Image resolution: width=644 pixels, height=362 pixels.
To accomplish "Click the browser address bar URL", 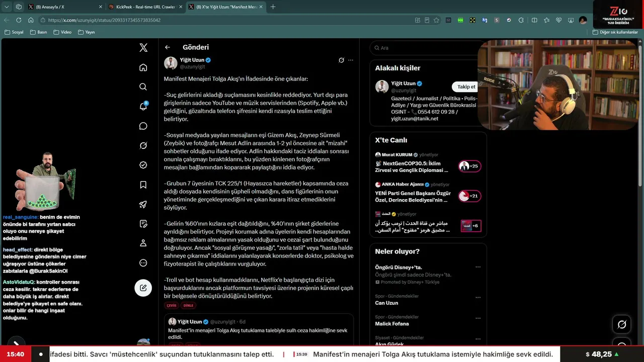I will point(104,20).
